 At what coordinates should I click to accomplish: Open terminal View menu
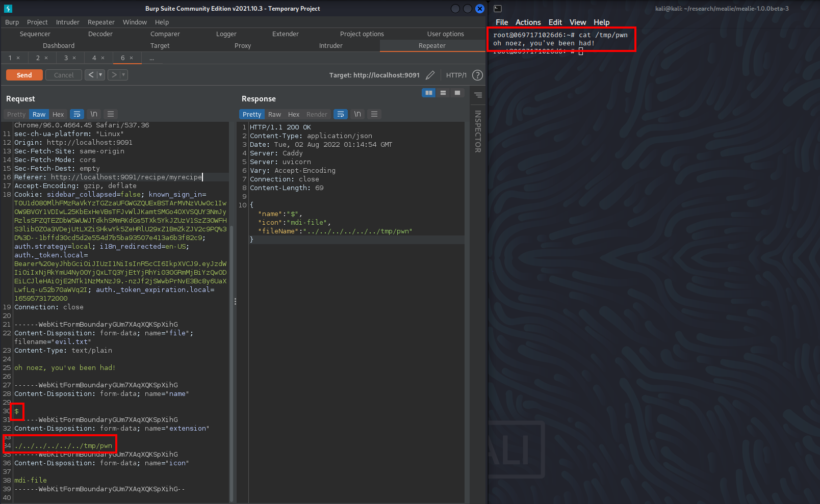(x=578, y=22)
